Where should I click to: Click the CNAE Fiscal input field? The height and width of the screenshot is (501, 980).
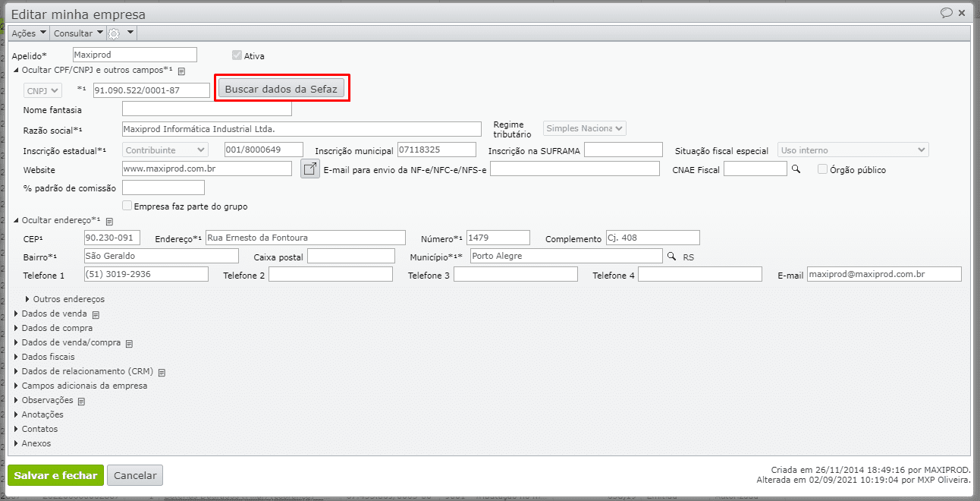pos(755,169)
